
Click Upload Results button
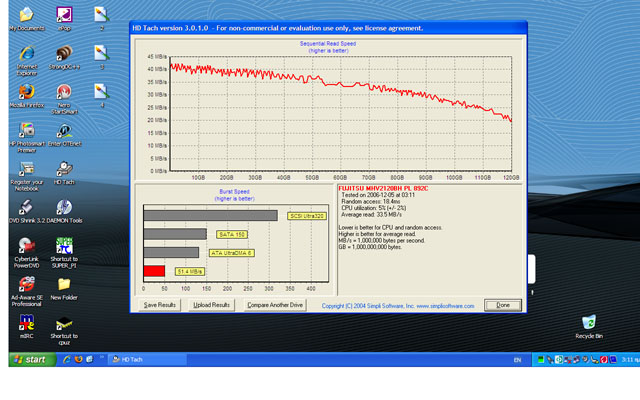tap(211, 305)
